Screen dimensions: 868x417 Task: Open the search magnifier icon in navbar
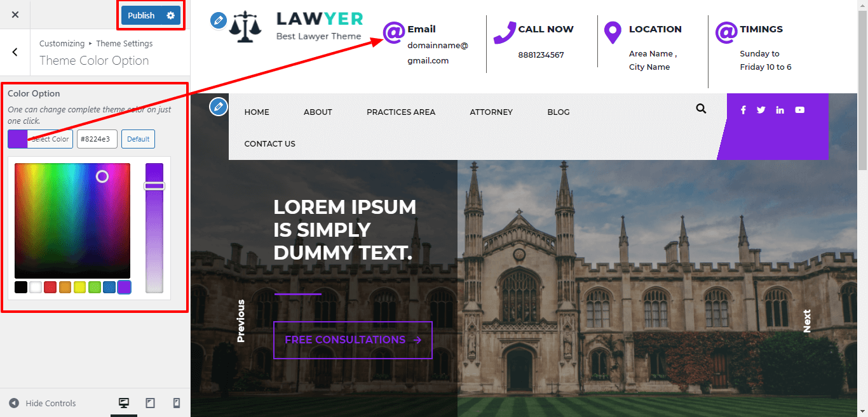coord(701,109)
